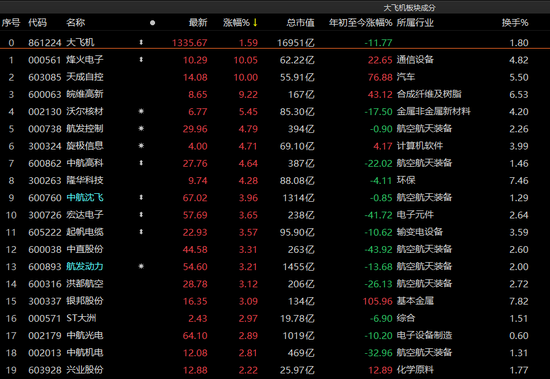Click the marker icon in 大飞机 row

(x=141, y=42)
